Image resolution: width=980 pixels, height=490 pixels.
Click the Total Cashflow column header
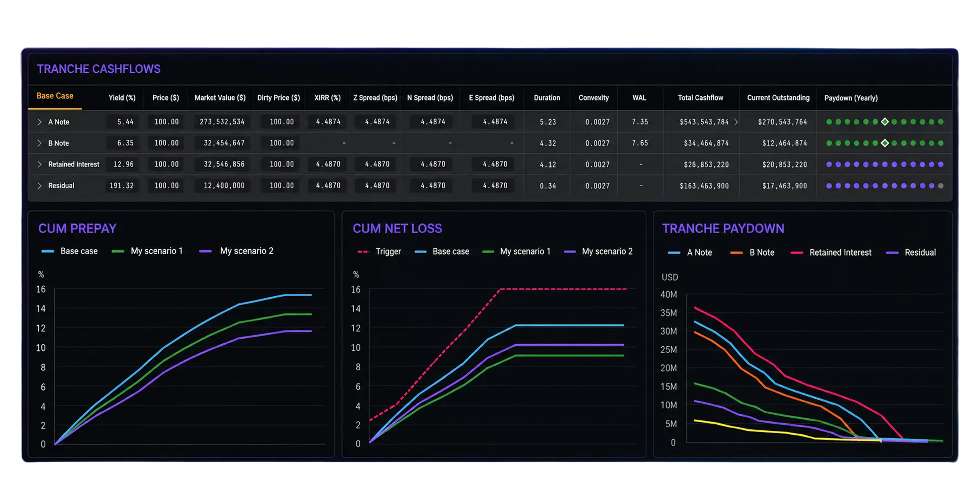[x=700, y=98]
